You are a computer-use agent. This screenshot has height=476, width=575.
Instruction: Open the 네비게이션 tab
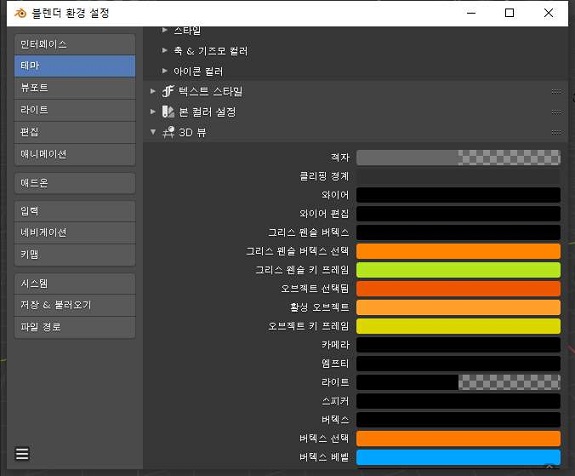(x=75, y=233)
